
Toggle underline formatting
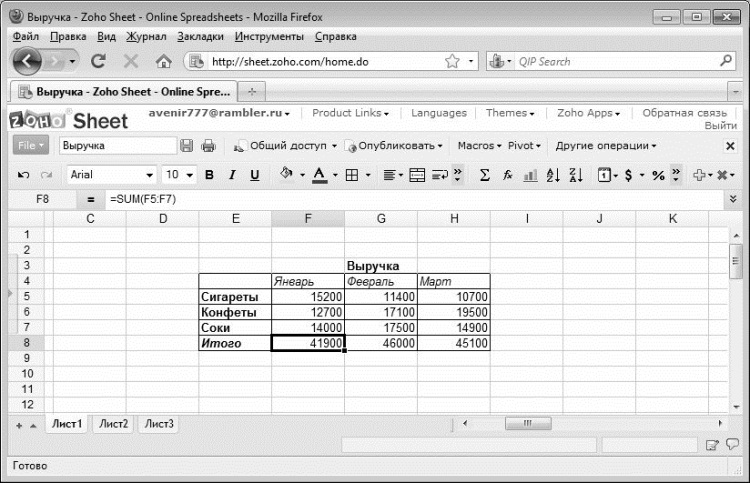point(255,175)
